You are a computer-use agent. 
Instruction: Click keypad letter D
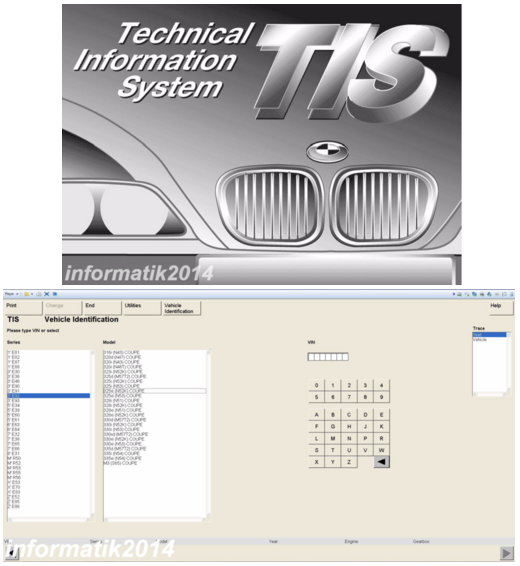point(365,415)
